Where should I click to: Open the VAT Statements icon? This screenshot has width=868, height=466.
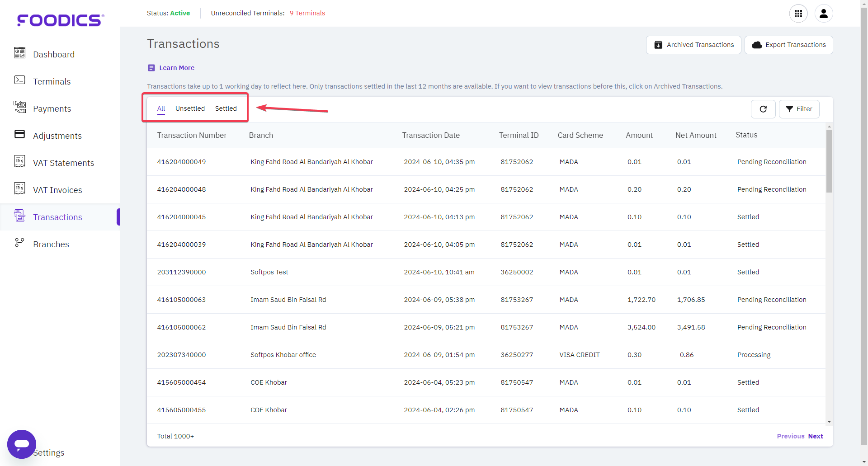point(19,161)
